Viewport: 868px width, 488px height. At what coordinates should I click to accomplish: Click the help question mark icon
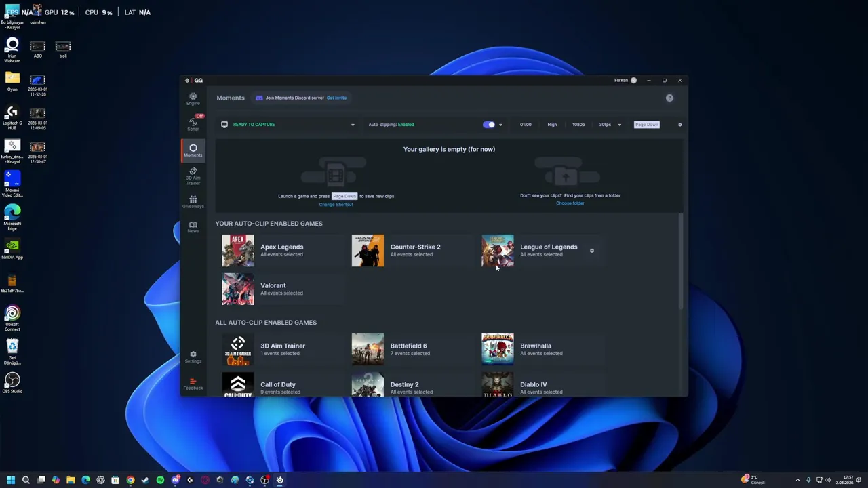[669, 98]
